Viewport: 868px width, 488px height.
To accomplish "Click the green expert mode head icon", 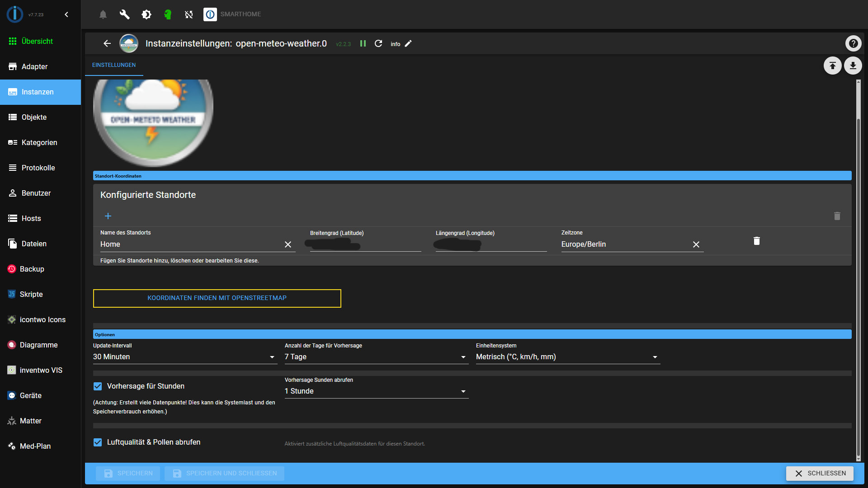I will (168, 14).
